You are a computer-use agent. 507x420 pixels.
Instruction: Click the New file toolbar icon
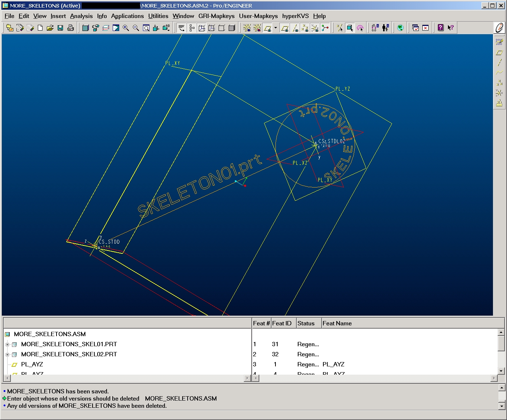click(40, 28)
